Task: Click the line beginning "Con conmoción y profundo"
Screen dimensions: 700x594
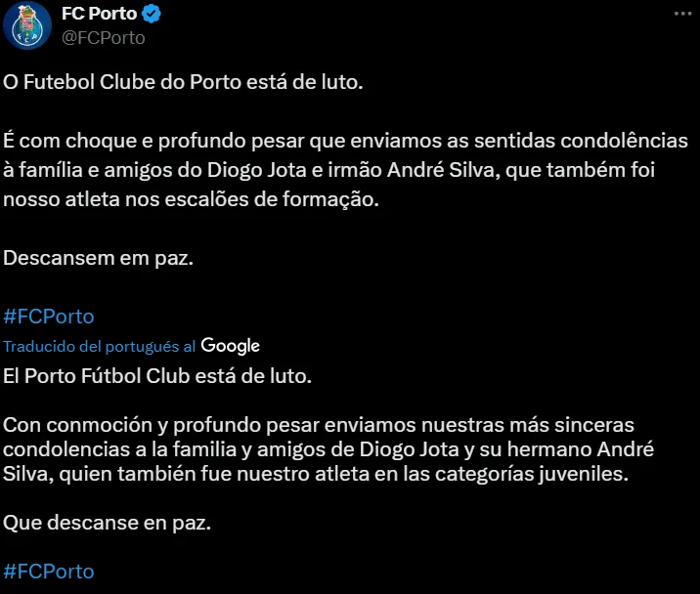Action: (319, 426)
